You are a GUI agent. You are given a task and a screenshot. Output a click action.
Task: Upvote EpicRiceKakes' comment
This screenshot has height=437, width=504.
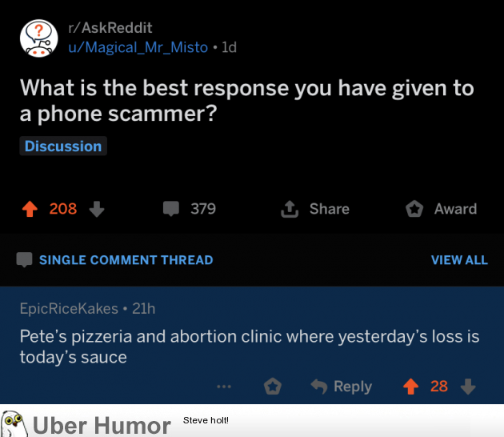click(x=410, y=387)
